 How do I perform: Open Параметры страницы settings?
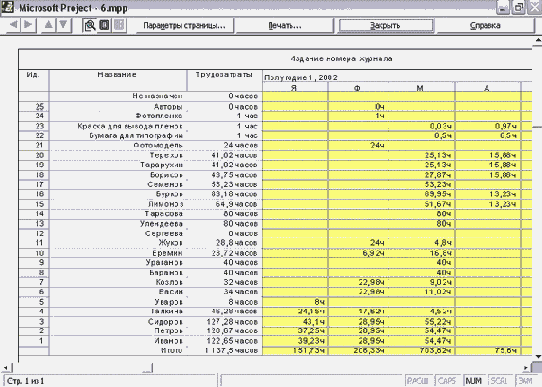185,26
